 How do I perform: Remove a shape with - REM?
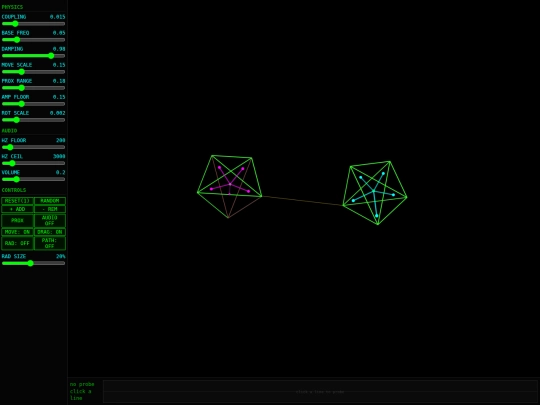click(x=50, y=209)
